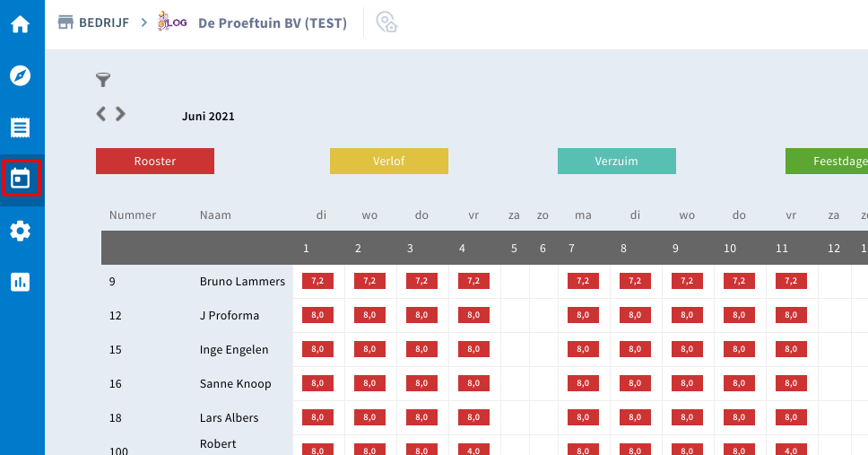Click the employee name Bruno Lammers
868x455 pixels.
coord(242,282)
